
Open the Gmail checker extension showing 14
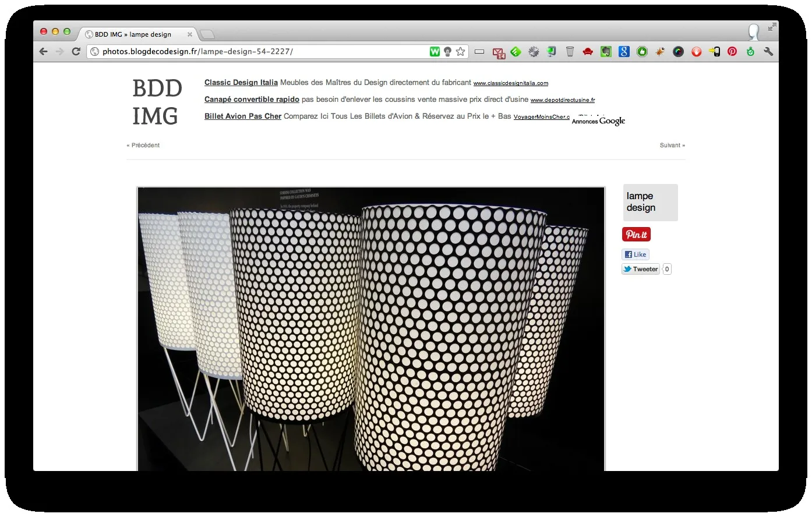499,52
